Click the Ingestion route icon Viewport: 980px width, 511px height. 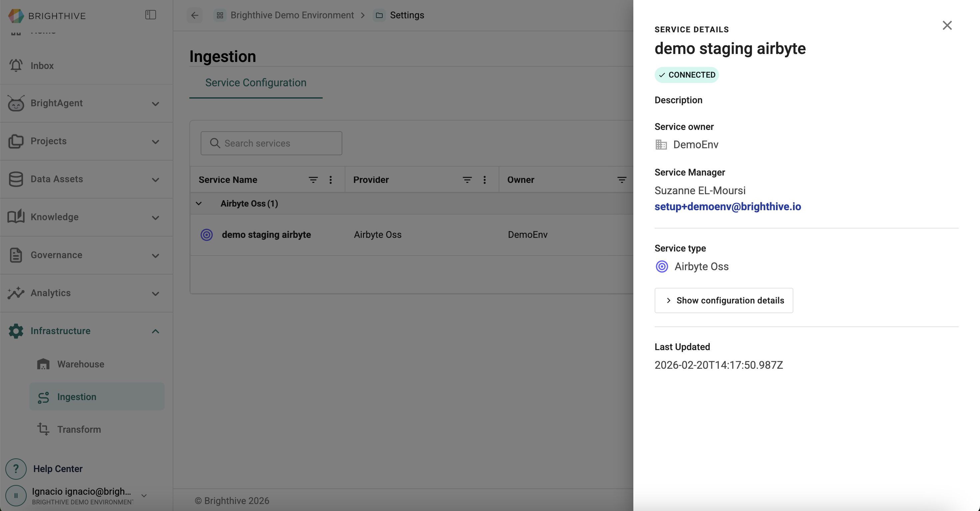click(x=43, y=397)
